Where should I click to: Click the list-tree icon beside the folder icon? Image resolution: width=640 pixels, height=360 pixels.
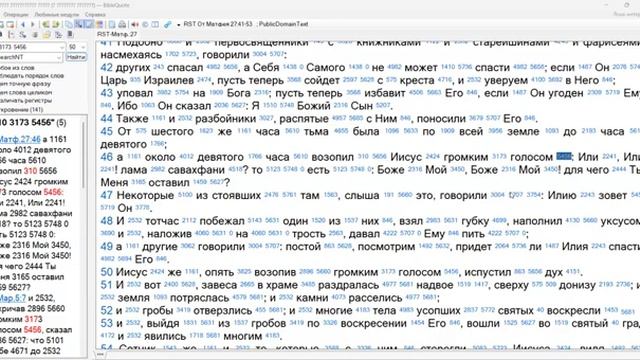tap(58, 35)
